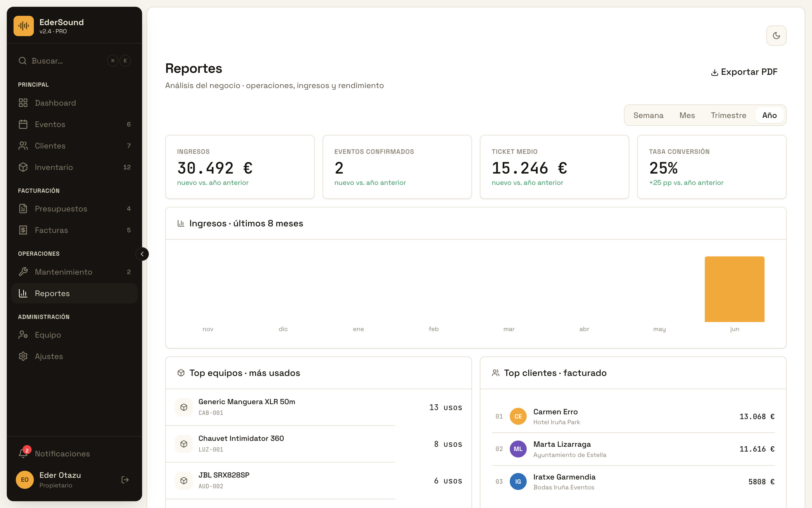
Task: Click the CE avatar of Carmen Erro
Action: (518, 416)
